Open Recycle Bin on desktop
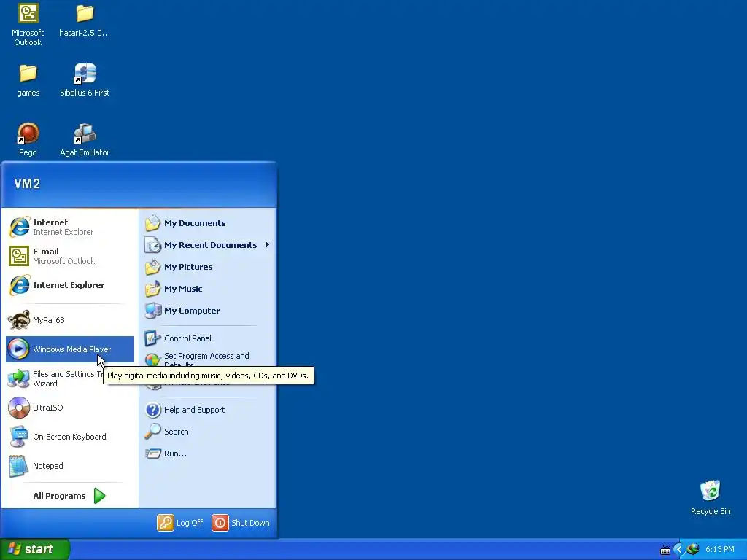747x560 pixels. click(711, 497)
